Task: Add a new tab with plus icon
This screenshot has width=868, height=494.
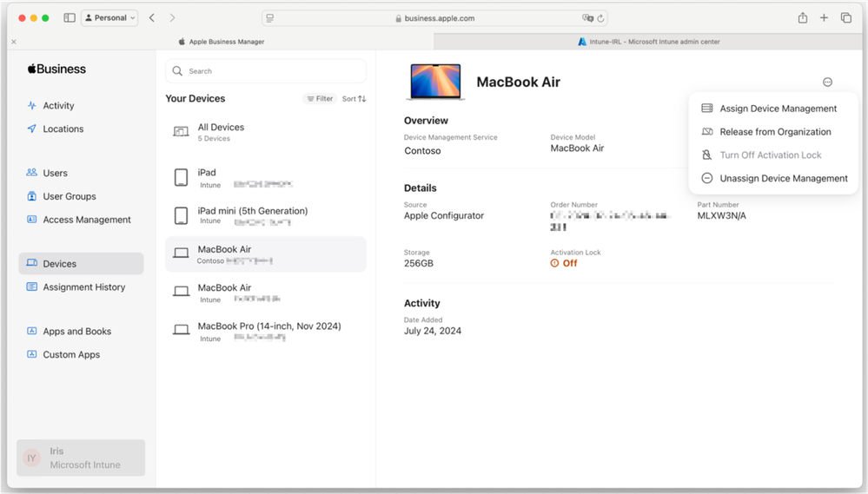Action: pyautogui.click(x=824, y=17)
